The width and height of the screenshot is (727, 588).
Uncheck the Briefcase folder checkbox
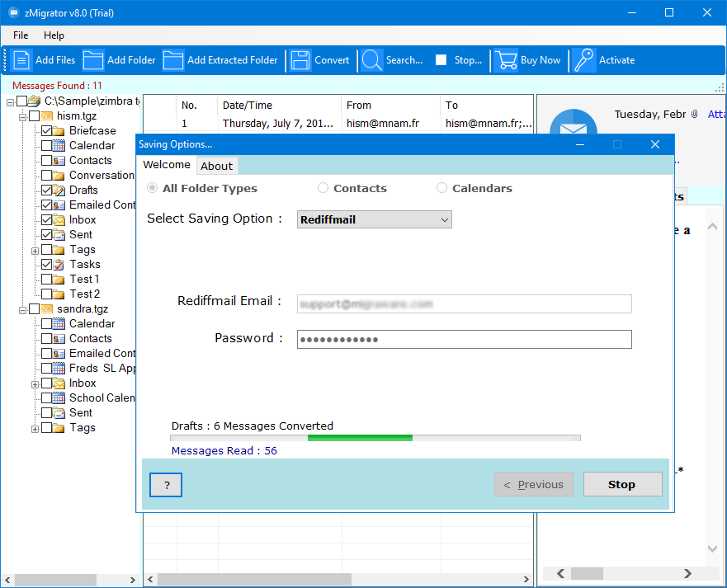coord(47,131)
